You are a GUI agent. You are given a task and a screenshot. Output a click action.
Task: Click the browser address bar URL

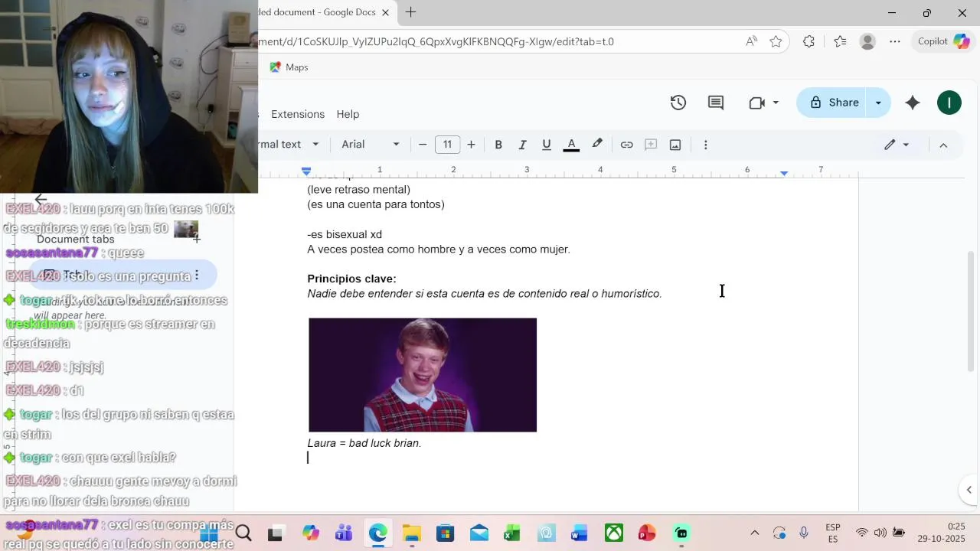436,41
